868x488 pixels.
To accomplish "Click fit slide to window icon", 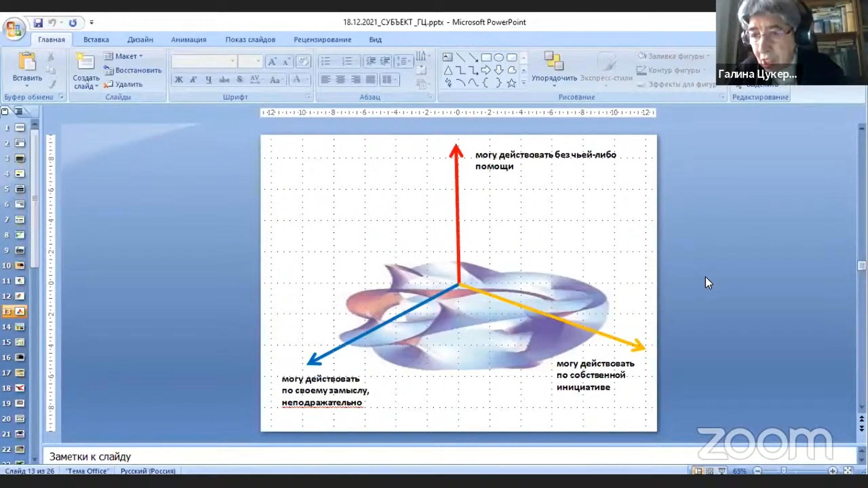I will tap(848, 471).
